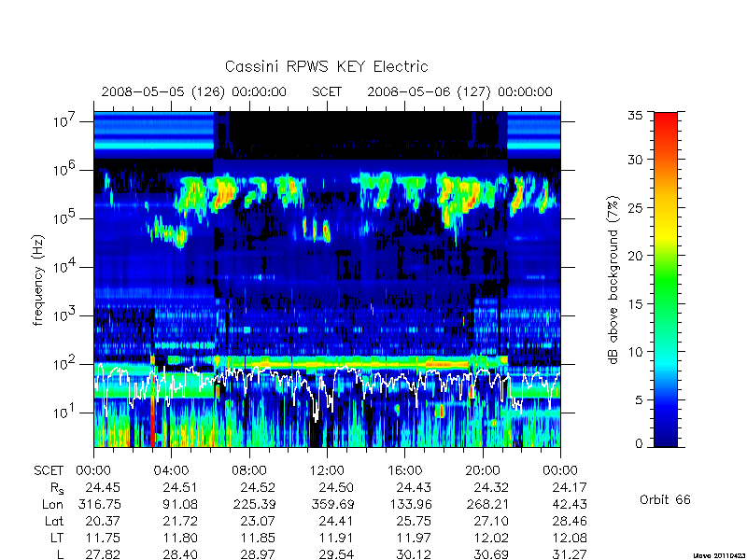Click Lon value 42.43

[x=569, y=504]
